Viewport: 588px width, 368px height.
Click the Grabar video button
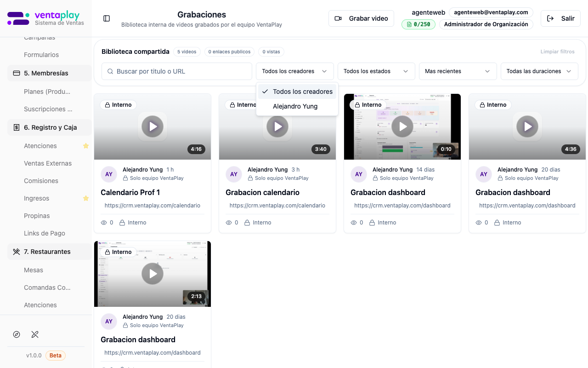point(361,18)
